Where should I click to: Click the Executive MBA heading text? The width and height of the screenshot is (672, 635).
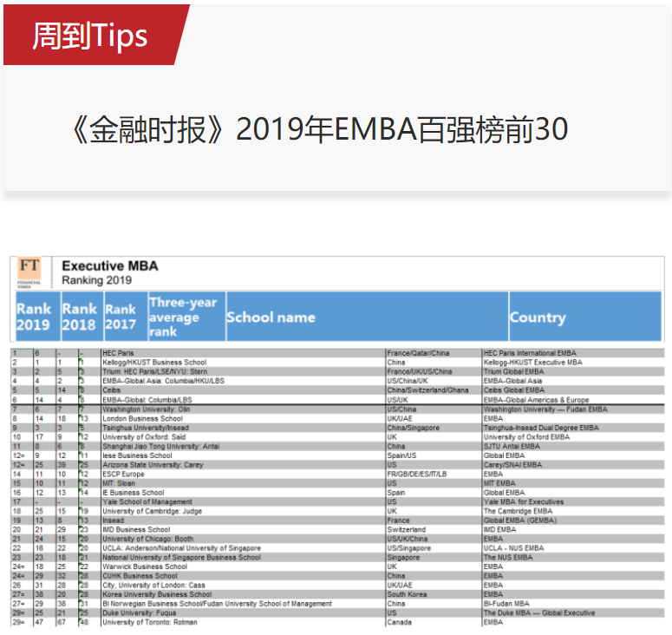(x=110, y=265)
